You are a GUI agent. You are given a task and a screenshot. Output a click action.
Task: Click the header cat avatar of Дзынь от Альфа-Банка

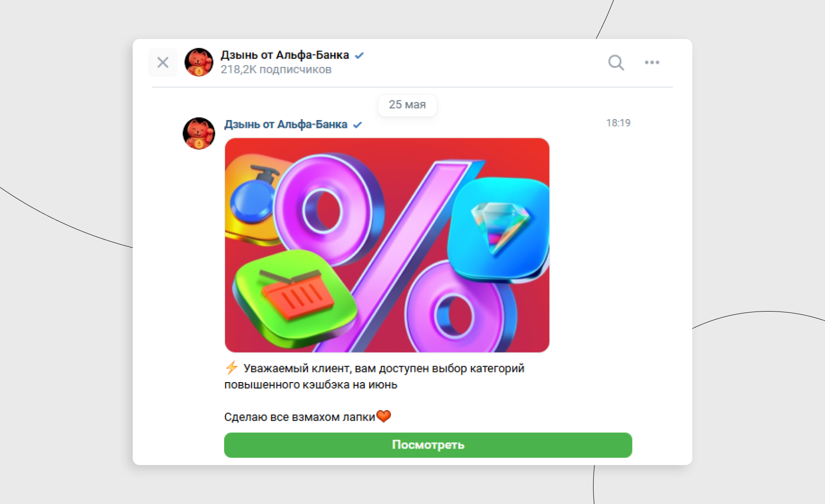[x=199, y=62]
